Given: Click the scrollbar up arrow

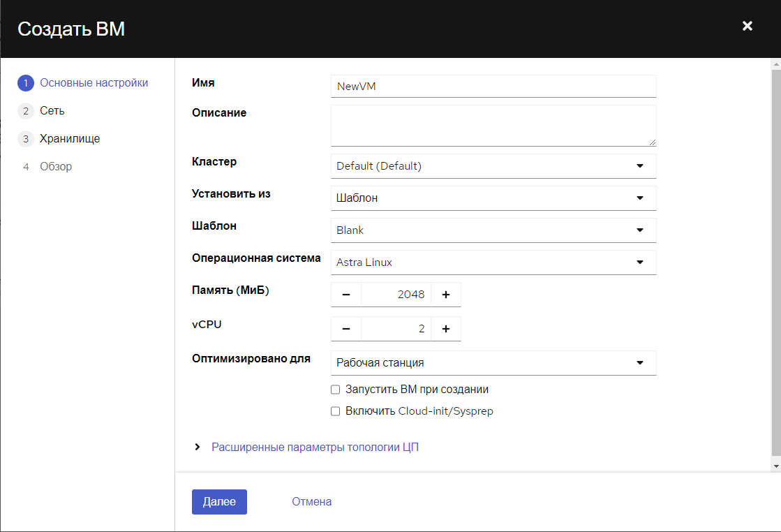Looking at the screenshot, I should click(776, 64).
